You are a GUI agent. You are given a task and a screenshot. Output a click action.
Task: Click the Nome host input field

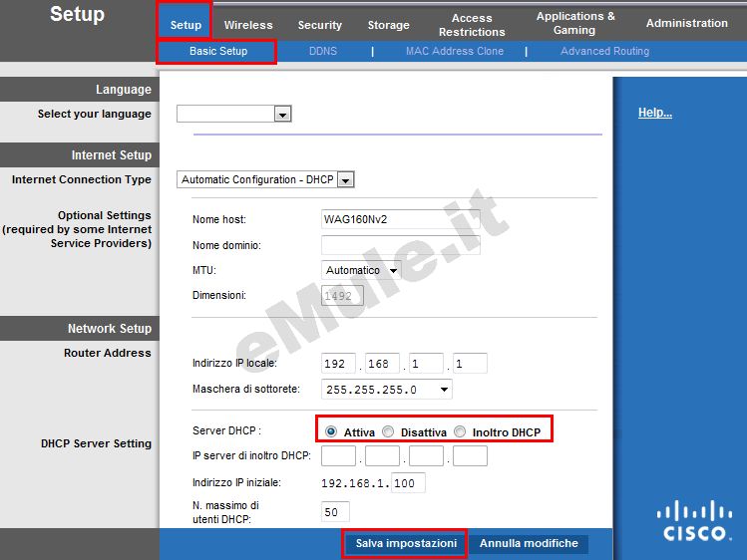[401, 219]
